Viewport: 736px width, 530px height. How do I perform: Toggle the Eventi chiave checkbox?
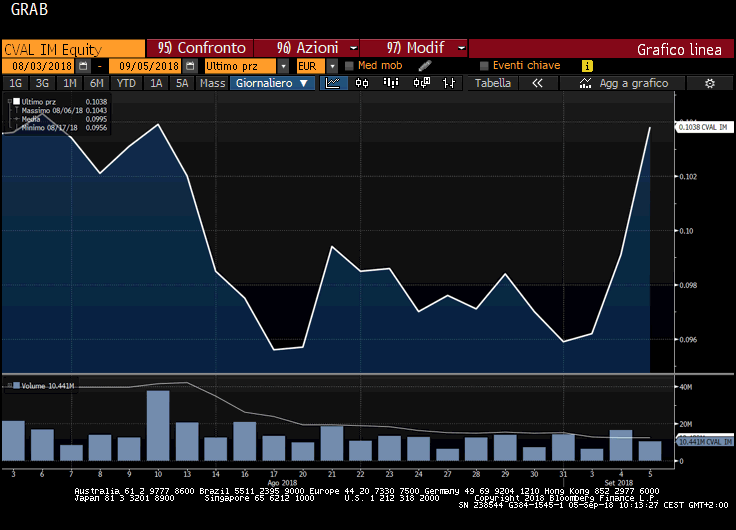[484, 65]
